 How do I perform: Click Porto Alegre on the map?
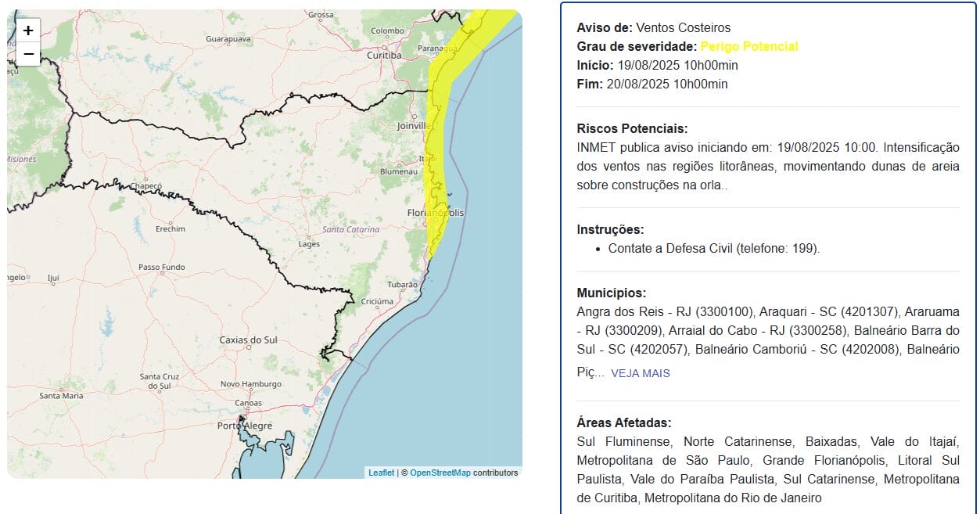pos(245,426)
